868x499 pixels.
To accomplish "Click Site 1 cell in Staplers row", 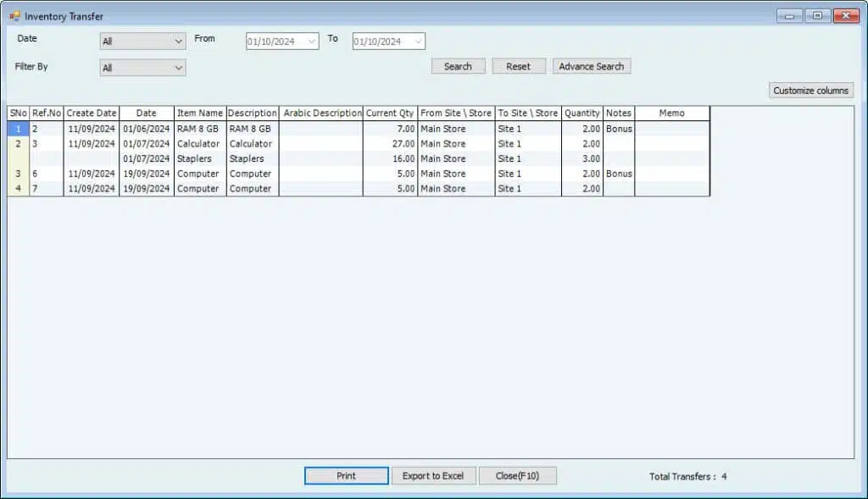I will pos(528,158).
